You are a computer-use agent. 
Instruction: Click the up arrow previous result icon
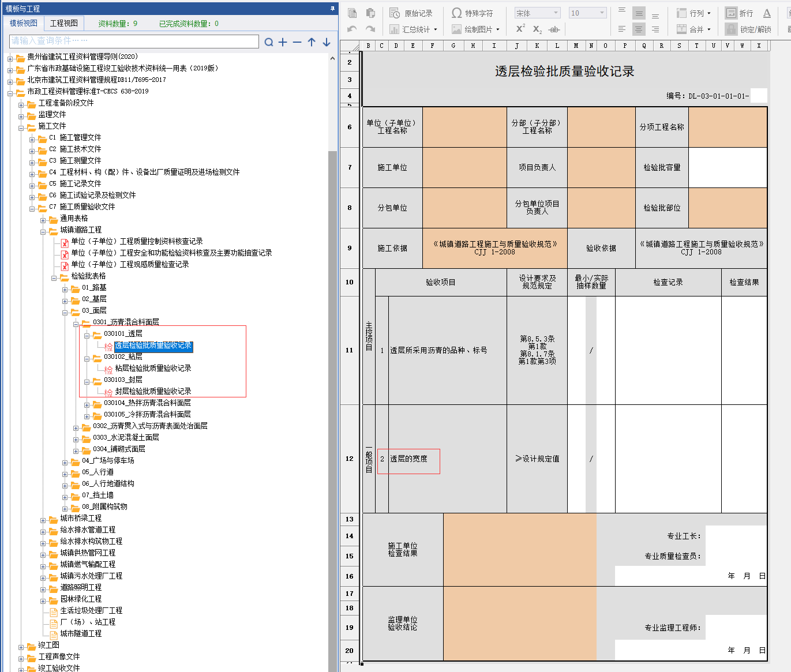click(312, 42)
